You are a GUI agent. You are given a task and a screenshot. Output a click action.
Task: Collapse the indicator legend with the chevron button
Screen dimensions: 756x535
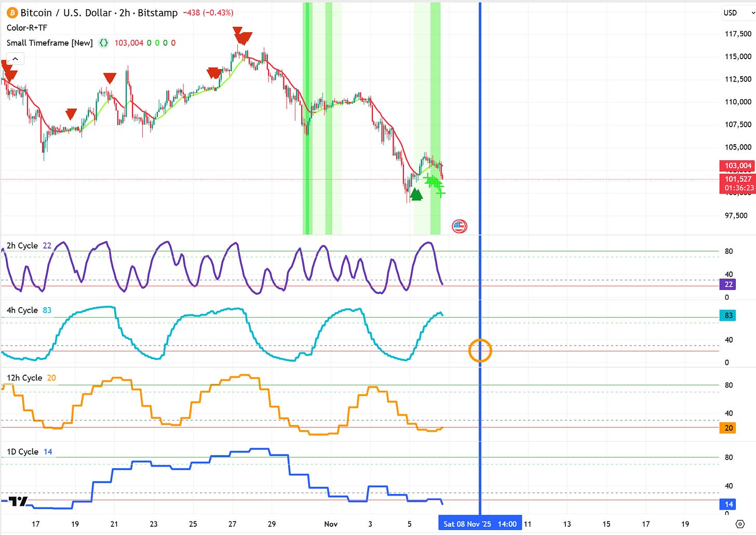click(16, 59)
